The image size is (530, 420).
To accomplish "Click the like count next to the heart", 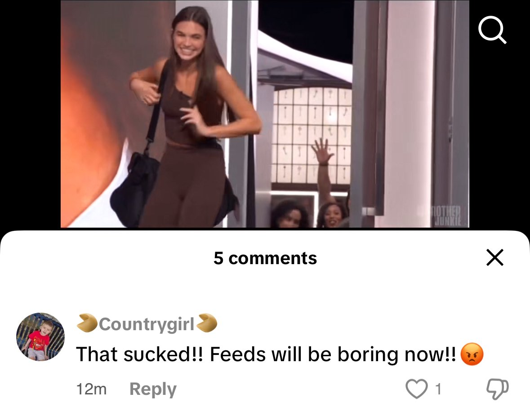I will point(438,389).
